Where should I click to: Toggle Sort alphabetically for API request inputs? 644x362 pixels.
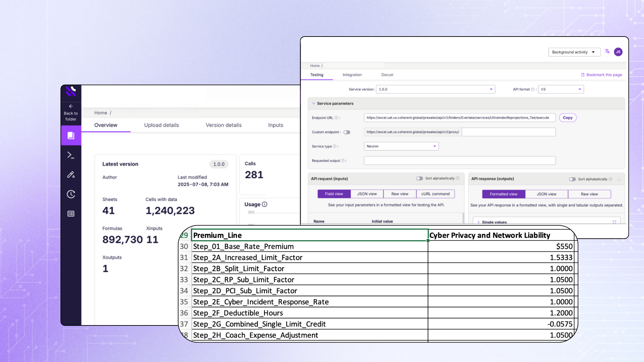click(420, 178)
